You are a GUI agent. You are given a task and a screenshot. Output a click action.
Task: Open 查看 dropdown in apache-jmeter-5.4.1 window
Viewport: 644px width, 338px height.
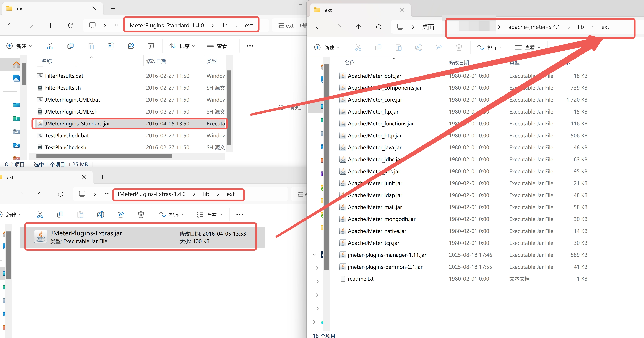click(x=528, y=47)
